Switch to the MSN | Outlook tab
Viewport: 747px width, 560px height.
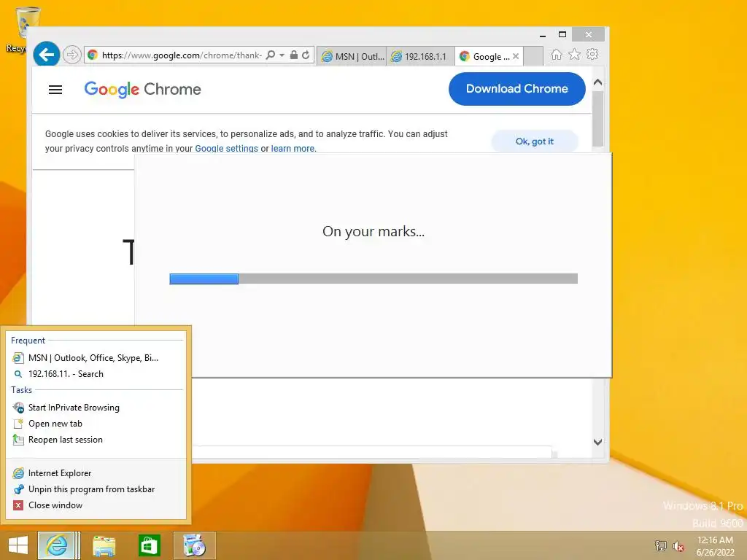point(352,56)
